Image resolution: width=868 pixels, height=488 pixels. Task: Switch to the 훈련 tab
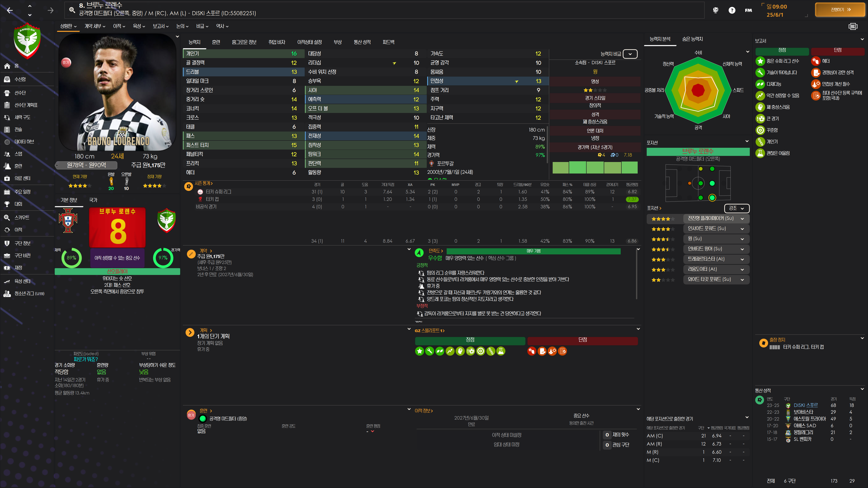click(x=216, y=42)
